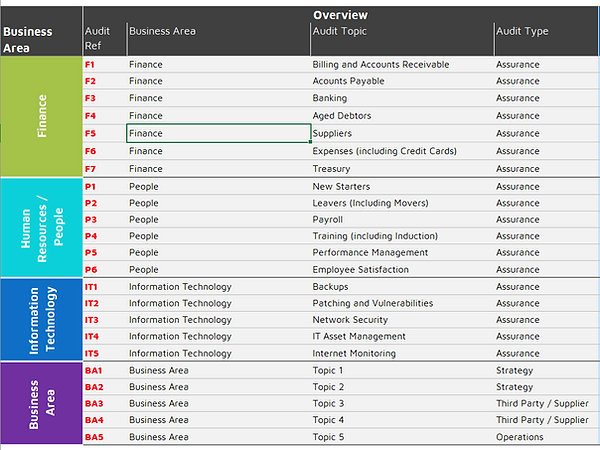Click audit ref P2

tap(104, 203)
